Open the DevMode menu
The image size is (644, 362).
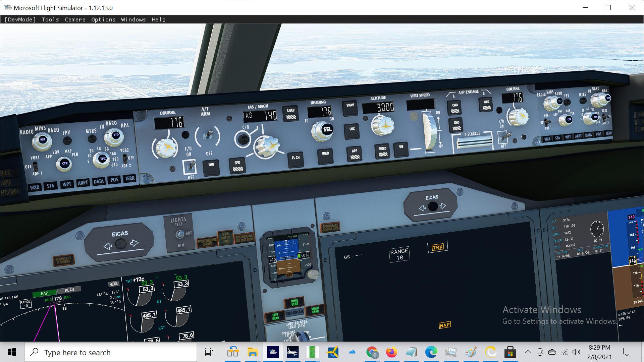(x=20, y=19)
